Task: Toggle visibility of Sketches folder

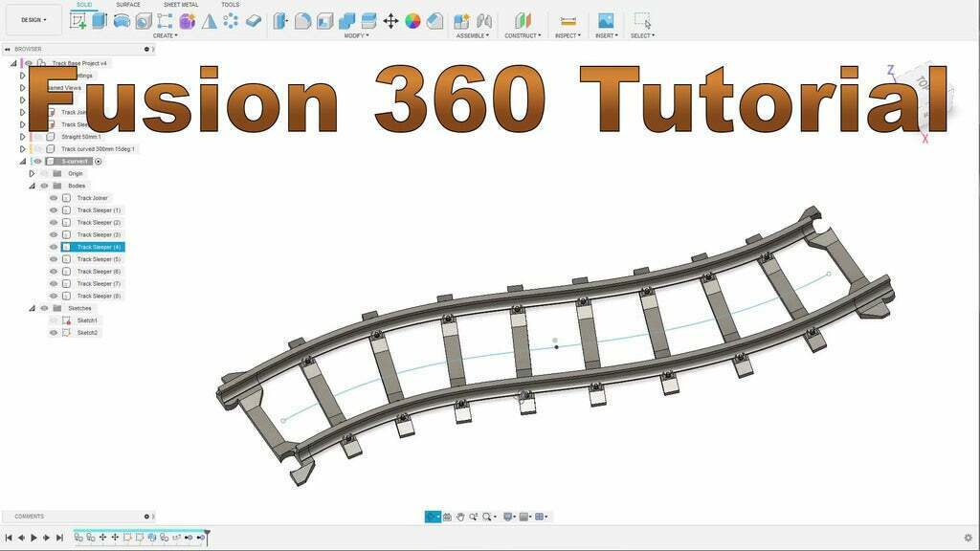Action: click(44, 309)
